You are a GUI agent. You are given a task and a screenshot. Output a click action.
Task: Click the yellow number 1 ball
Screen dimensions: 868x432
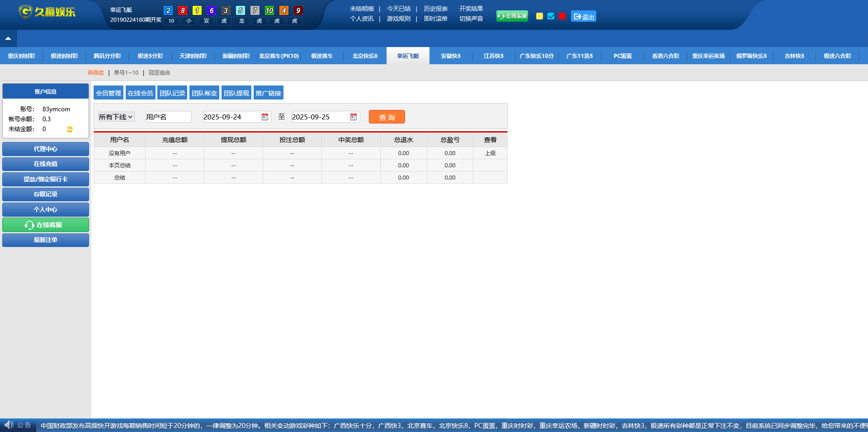pos(197,10)
